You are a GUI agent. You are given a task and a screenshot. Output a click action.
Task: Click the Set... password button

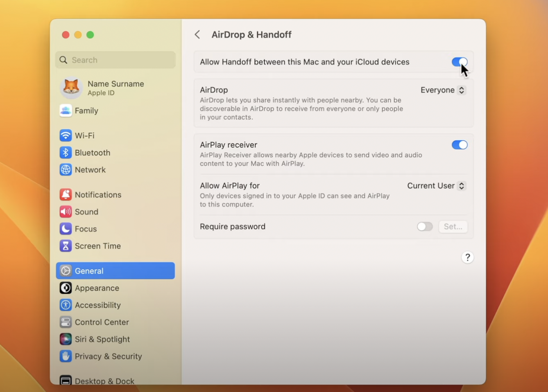pos(453,227)
